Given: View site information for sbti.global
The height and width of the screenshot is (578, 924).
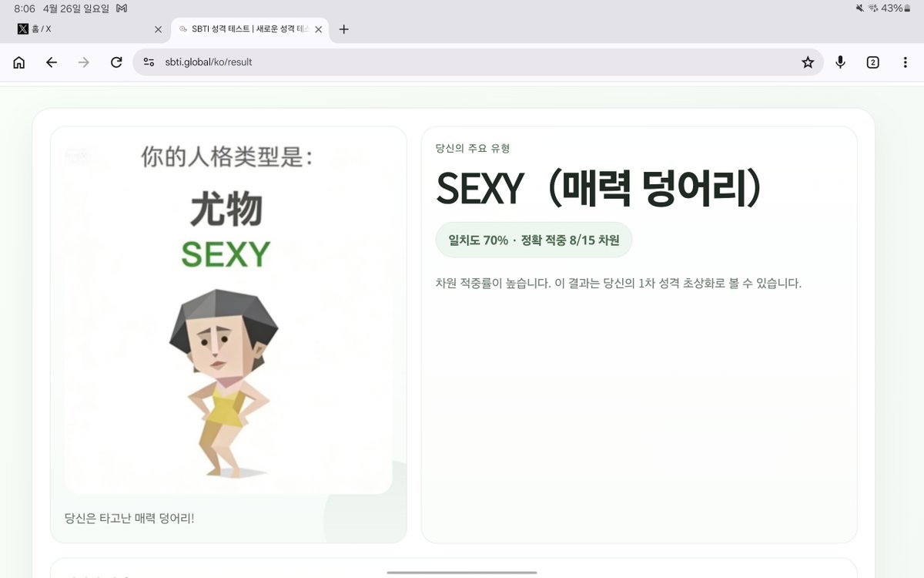Looking at the screenshot, I should 148,62.
